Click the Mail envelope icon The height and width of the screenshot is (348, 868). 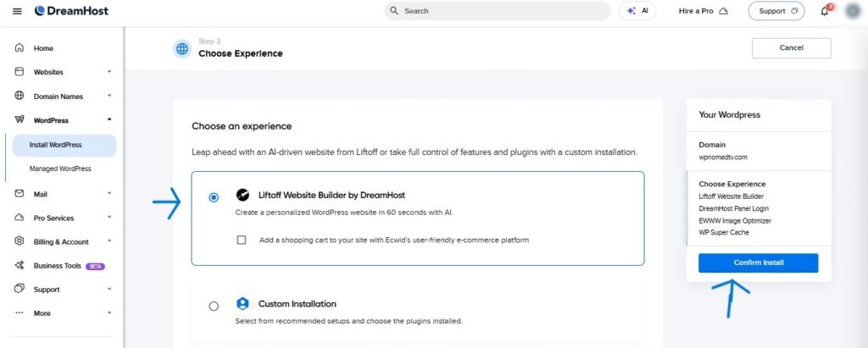[19, 194]
